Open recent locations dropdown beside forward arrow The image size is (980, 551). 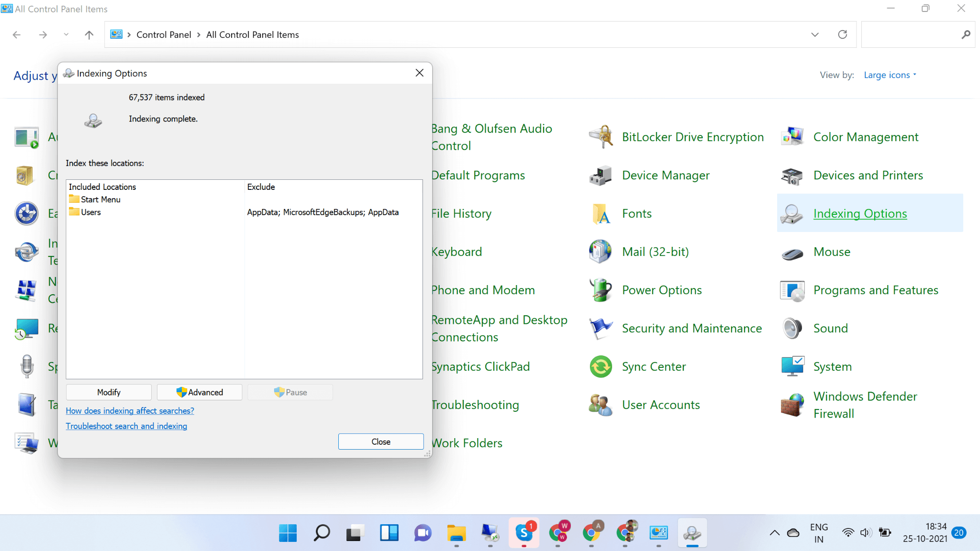click(66, 34)
